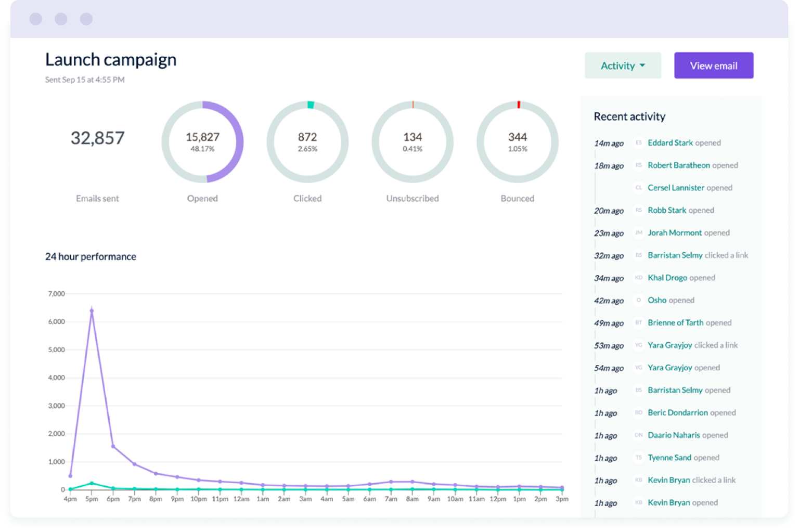Select the Unsubscribed donut chart
799x532 pixels.
[x=412, y=142]
